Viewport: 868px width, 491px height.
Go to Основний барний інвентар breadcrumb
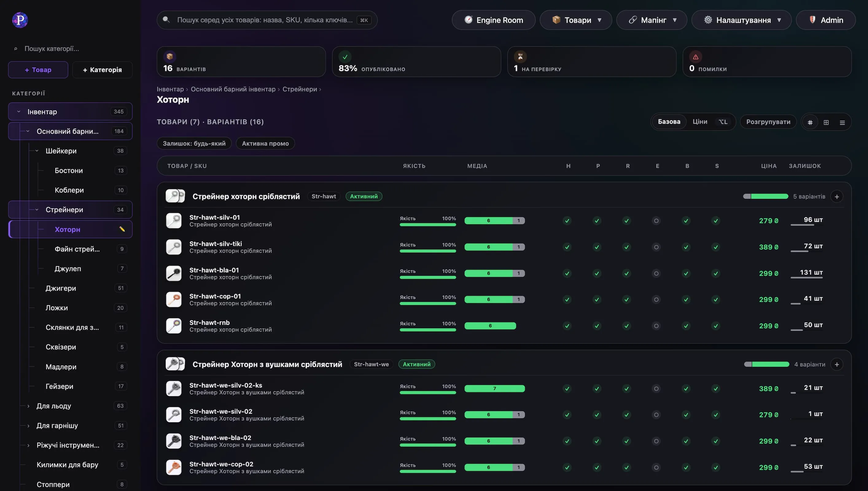233,89
